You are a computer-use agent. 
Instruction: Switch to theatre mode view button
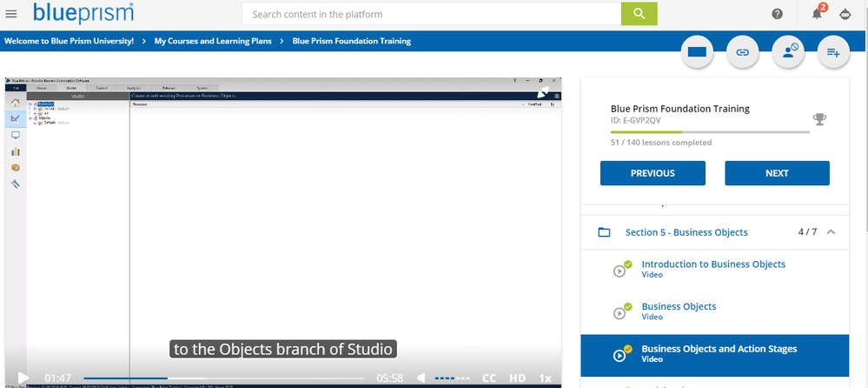point(697,52)
